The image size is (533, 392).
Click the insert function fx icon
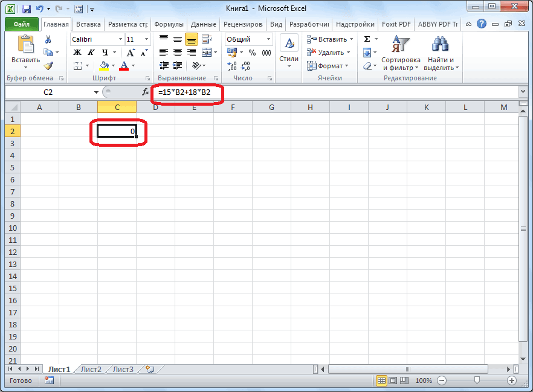point(145,92)
